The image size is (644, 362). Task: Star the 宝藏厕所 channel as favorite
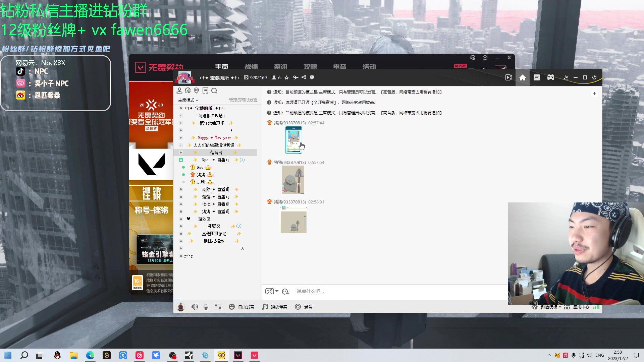(286, 77)
